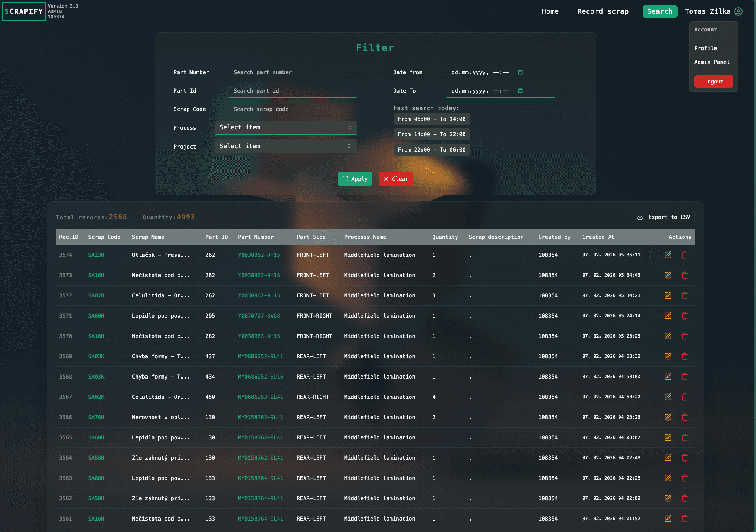Click edit icon for record 3574
The height and width of the screenshot is (532, 756).
pyautogui.click(x=668, y=255)
